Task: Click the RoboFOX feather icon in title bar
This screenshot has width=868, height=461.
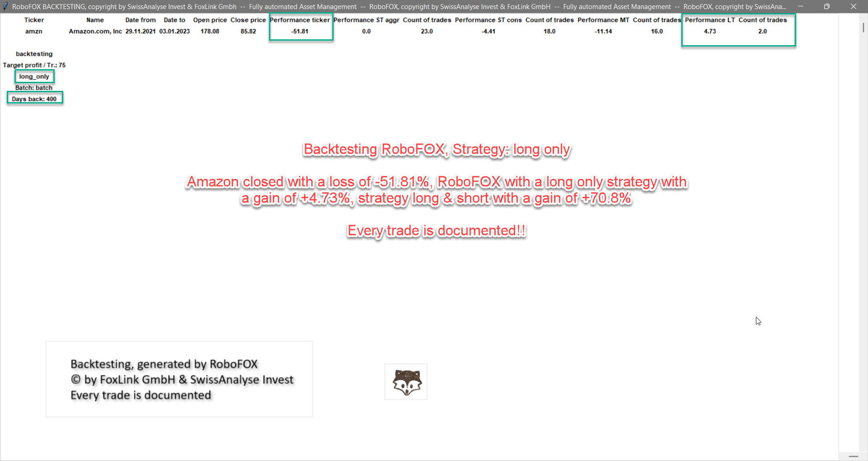Action: pos(5,6)
